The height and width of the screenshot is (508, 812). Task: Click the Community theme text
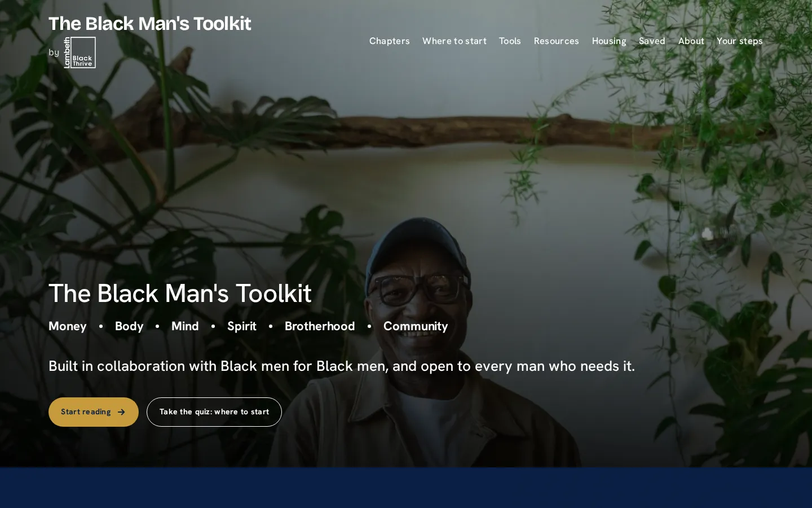(416, 326)
